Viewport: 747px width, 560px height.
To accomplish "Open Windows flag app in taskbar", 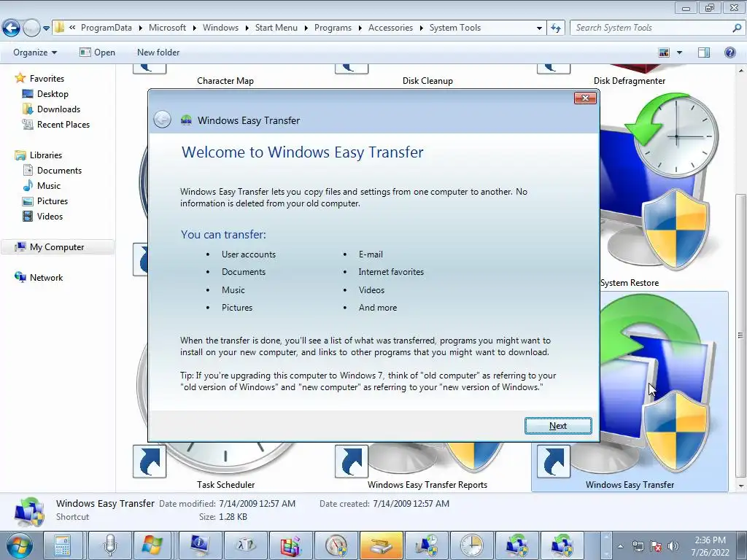I will pos(152,545).
